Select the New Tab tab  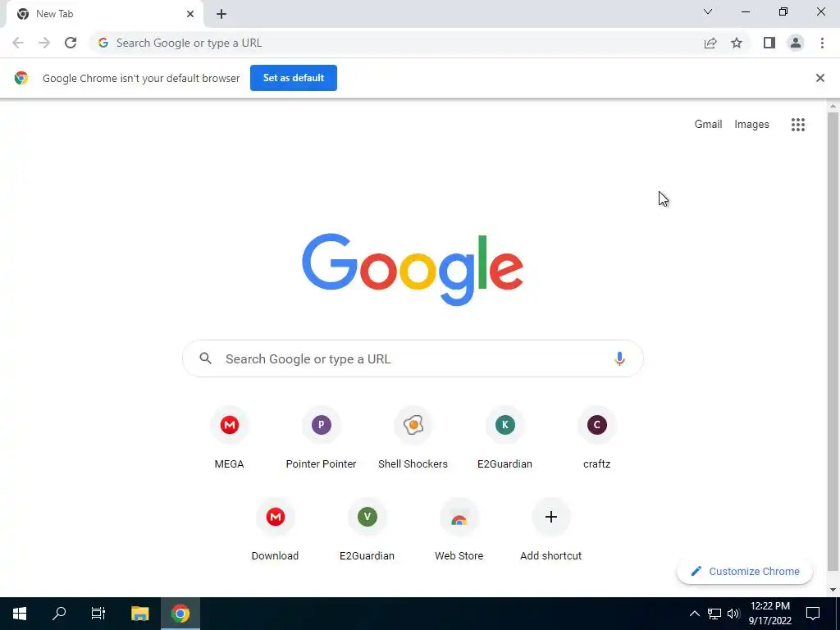coord(104,15)
